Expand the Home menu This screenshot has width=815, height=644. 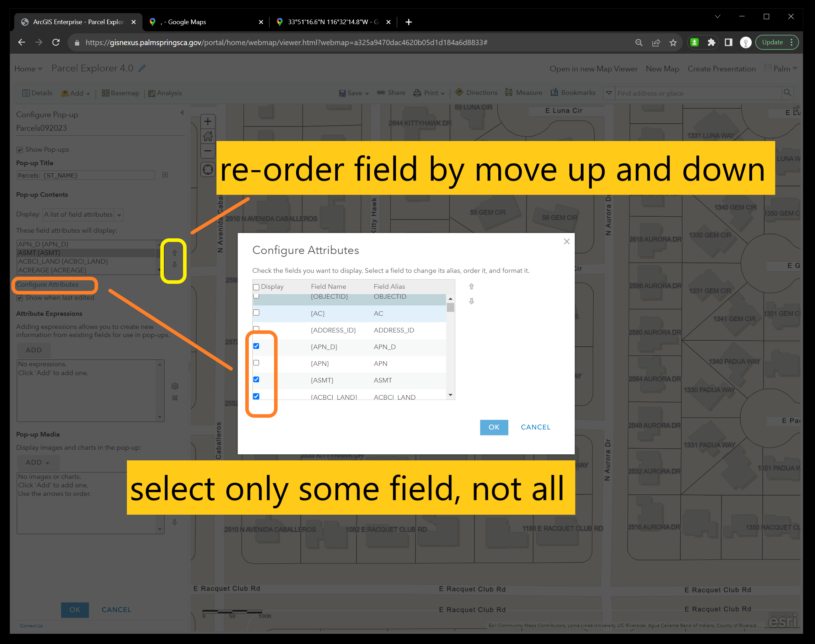[x=28, y=69]
